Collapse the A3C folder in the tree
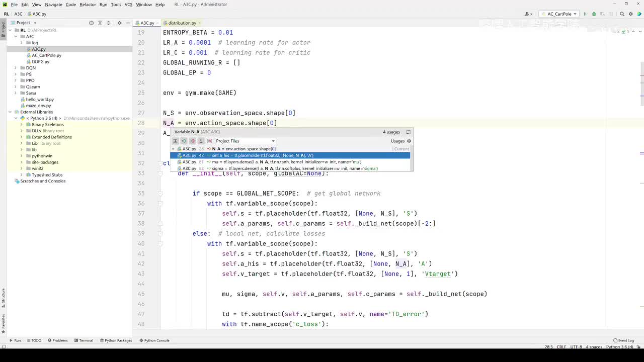This screenshot has height=362, width=644. [x=16, y=36]
